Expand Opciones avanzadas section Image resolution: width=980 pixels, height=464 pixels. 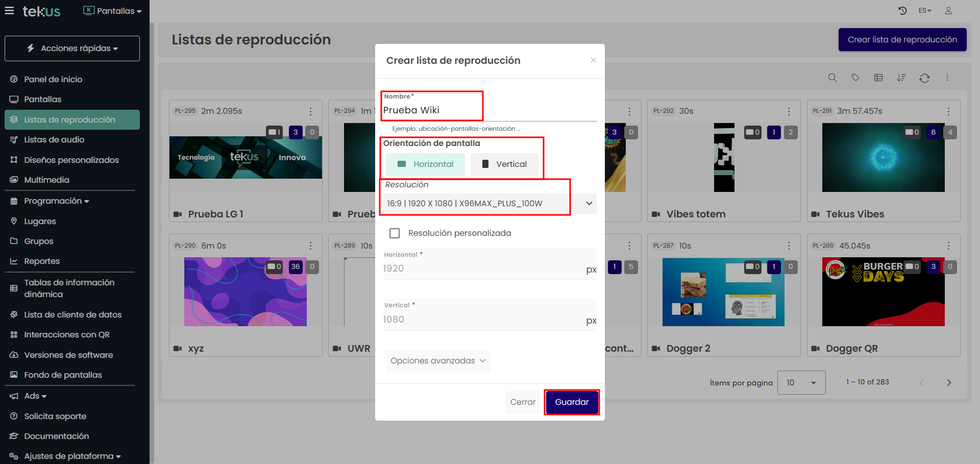(x=437, y=361)
